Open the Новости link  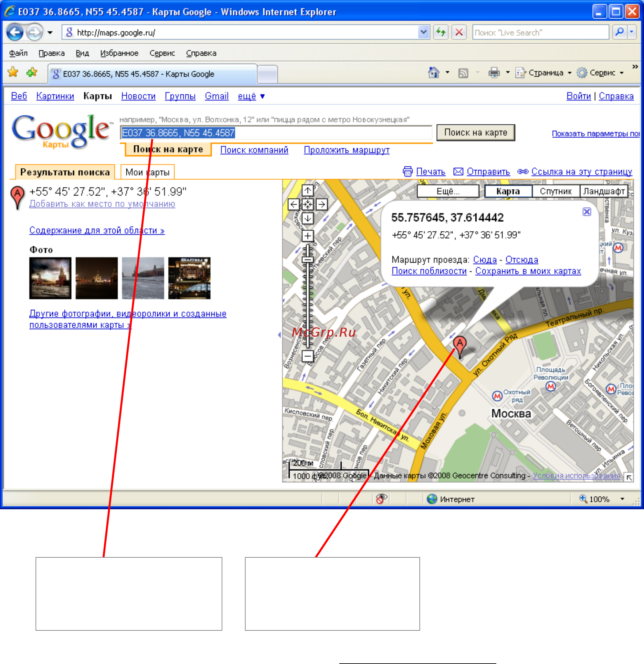coord(138,96)
